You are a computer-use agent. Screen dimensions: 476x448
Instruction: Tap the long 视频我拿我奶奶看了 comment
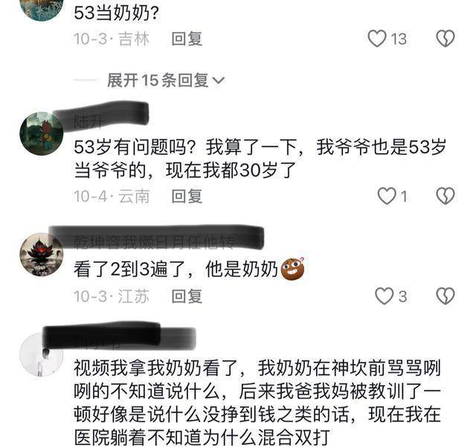coord(257,403)
